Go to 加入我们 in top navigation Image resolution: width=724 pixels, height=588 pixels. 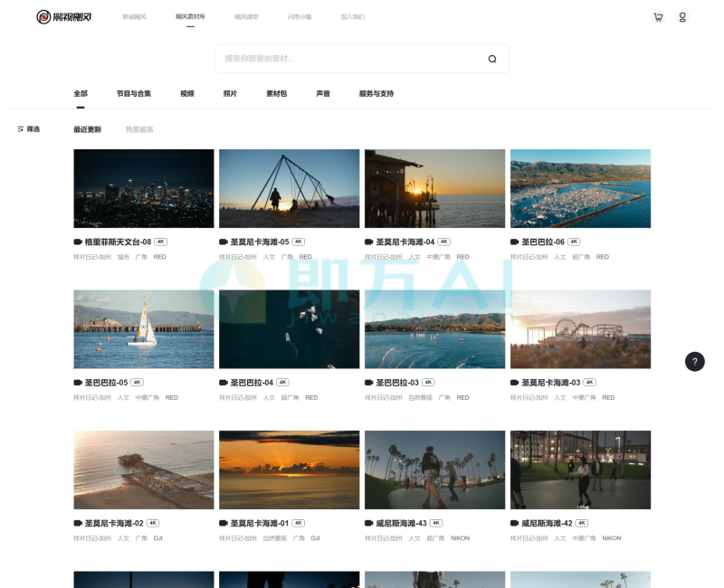coord(352,17)
